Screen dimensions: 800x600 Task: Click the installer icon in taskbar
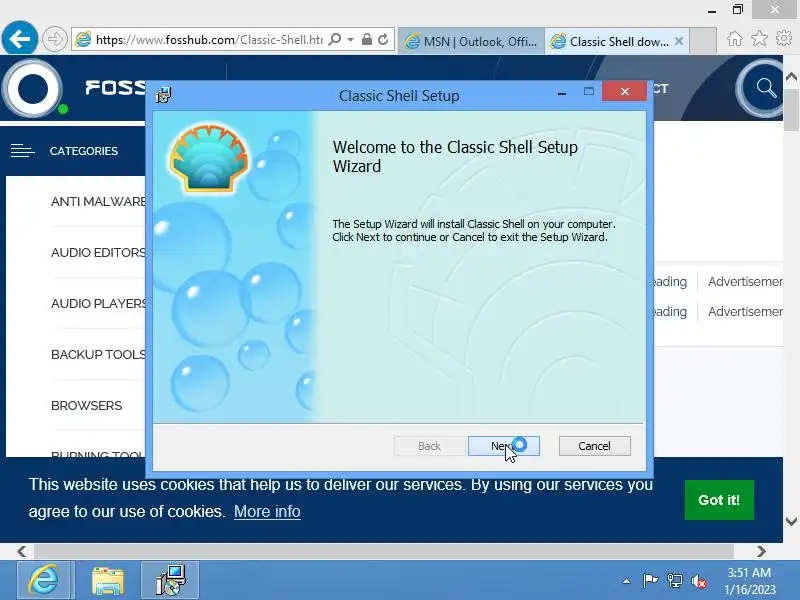point(170,581)
